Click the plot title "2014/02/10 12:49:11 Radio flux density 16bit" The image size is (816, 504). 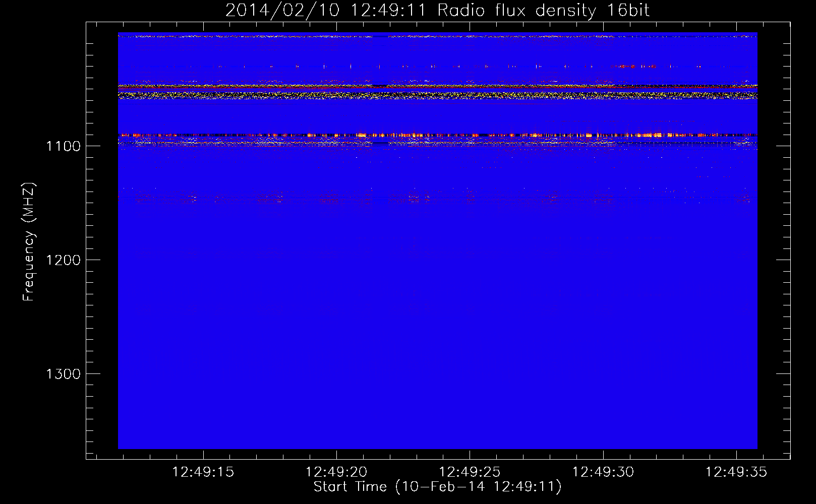pyautogui.click(x=437, y=10)
